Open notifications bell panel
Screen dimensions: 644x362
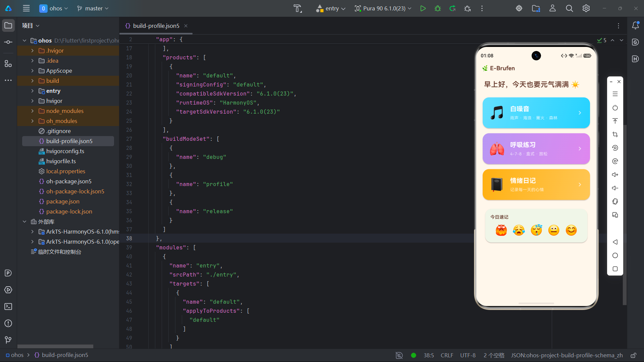pyautogui.click(x=635, y=25)
